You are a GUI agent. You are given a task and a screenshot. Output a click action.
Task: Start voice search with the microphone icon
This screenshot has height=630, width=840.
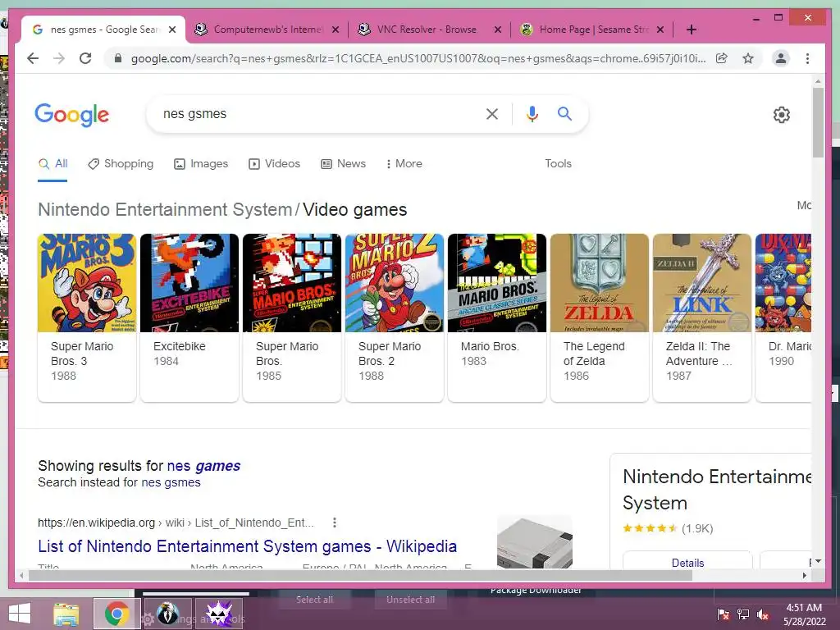(532, 113)
